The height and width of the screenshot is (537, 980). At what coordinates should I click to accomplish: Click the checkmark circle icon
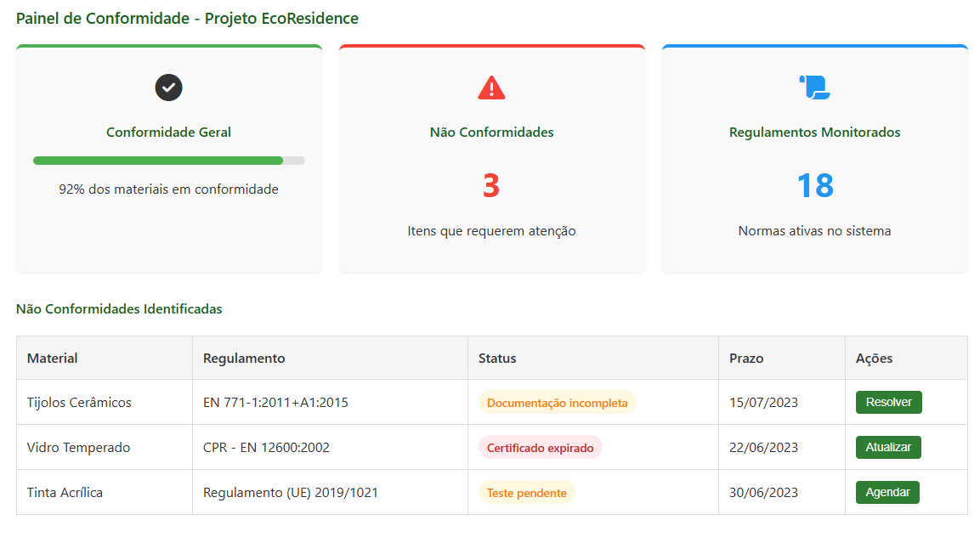click(168, 88)
